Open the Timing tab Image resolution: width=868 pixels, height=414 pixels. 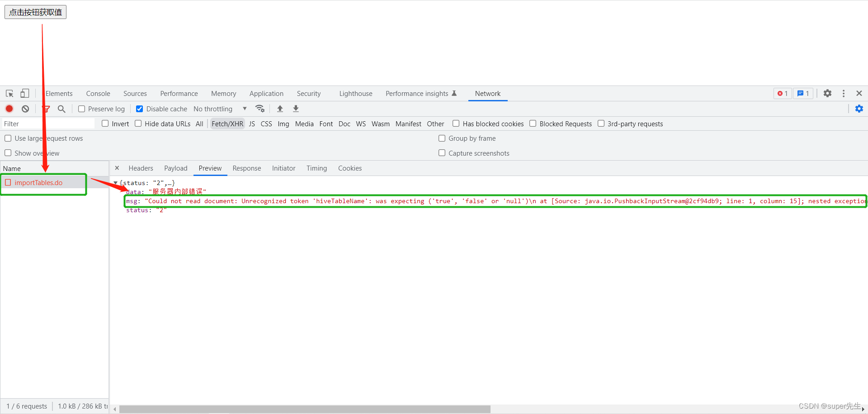(x=316, y=168)
